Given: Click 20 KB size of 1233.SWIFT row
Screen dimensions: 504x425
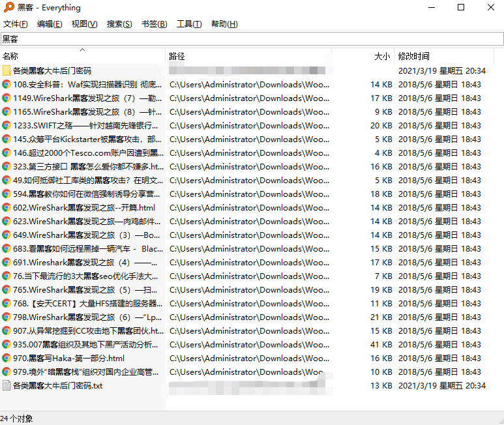Looking at the screenshot, I should pos(381,126).
